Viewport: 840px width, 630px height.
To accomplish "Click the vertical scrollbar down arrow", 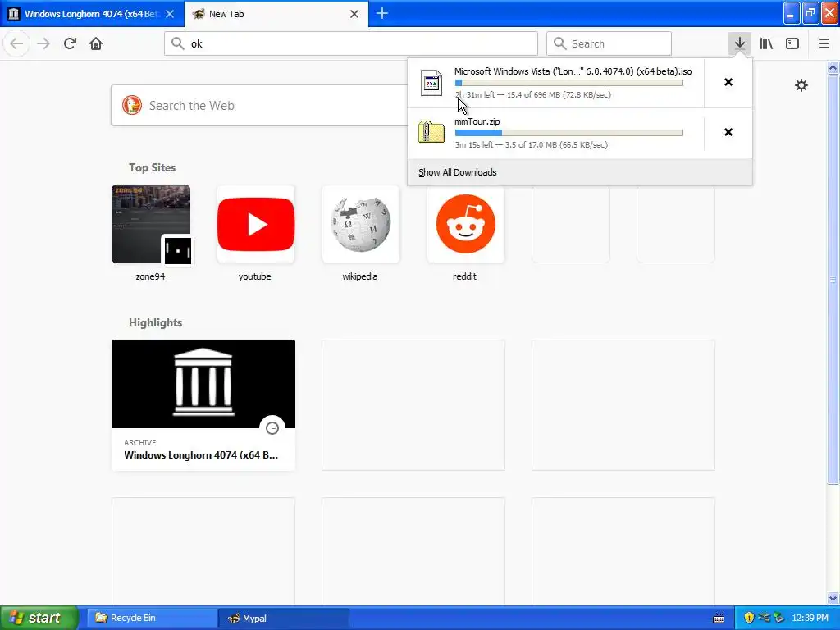I will (x=833, y=598).
